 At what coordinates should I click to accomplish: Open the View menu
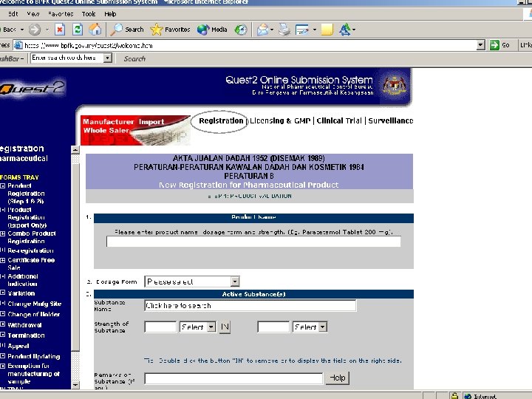pyautogui.click(x=33, y=14)
